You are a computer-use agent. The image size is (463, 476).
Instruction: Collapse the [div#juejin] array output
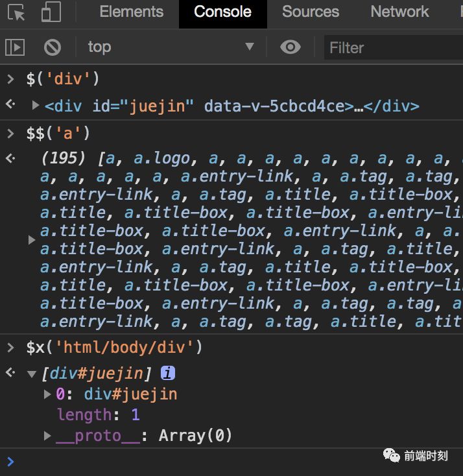[32, 374]
